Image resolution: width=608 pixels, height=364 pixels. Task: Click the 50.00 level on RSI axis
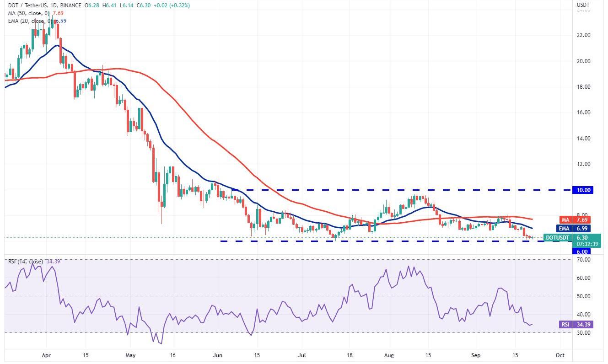click(583, 296)
